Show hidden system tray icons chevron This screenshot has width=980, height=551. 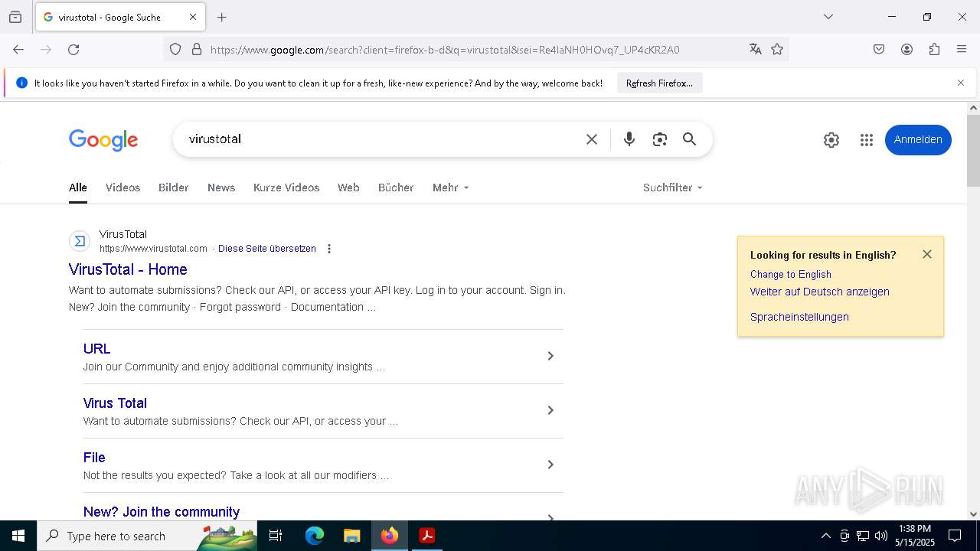point(825,536)
